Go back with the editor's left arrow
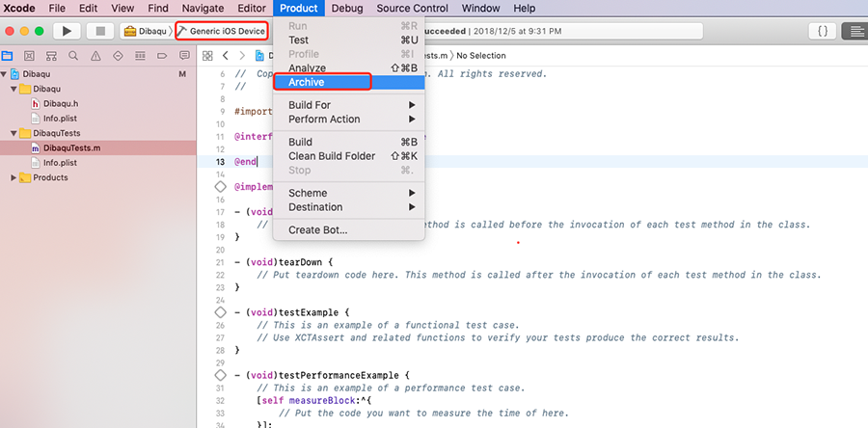Image resolution: width=868 pixels, height=428 pixels. [x=224, y=56]
